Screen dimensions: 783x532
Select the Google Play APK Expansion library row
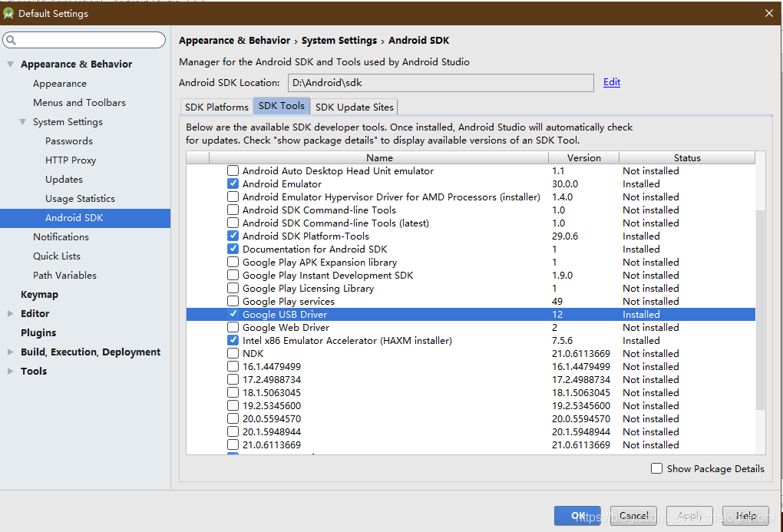(471, 263)
